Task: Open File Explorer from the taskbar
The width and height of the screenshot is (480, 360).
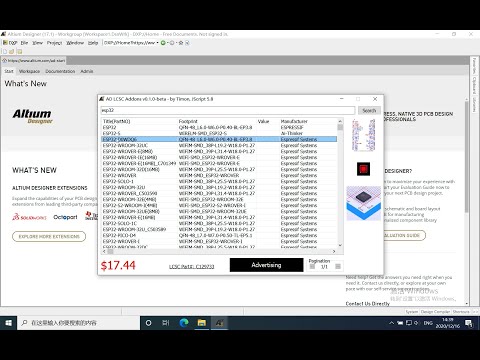Action: [x=201, y=323]
